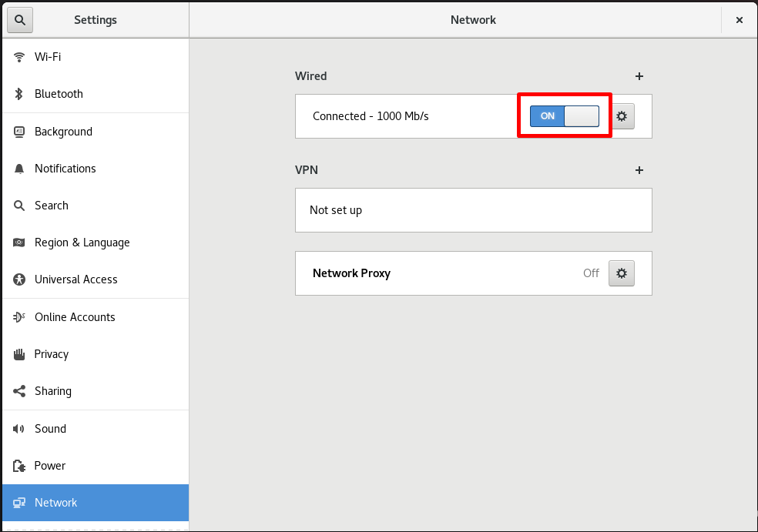Screen dimensions: 758x532
Task: Click the Network Proxy row
Action: [473, 273]
